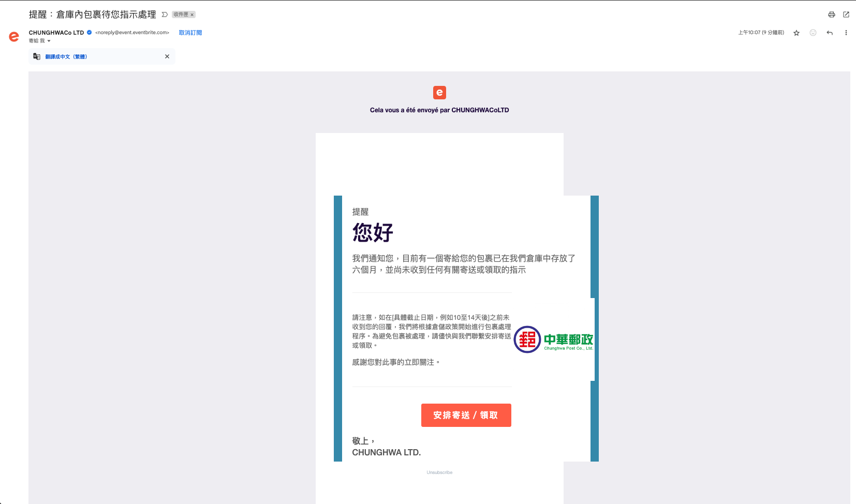Click the noreply@event.eventbrite.com address
The width and height of the screenshot is (856, 504).
coord(132,33)
